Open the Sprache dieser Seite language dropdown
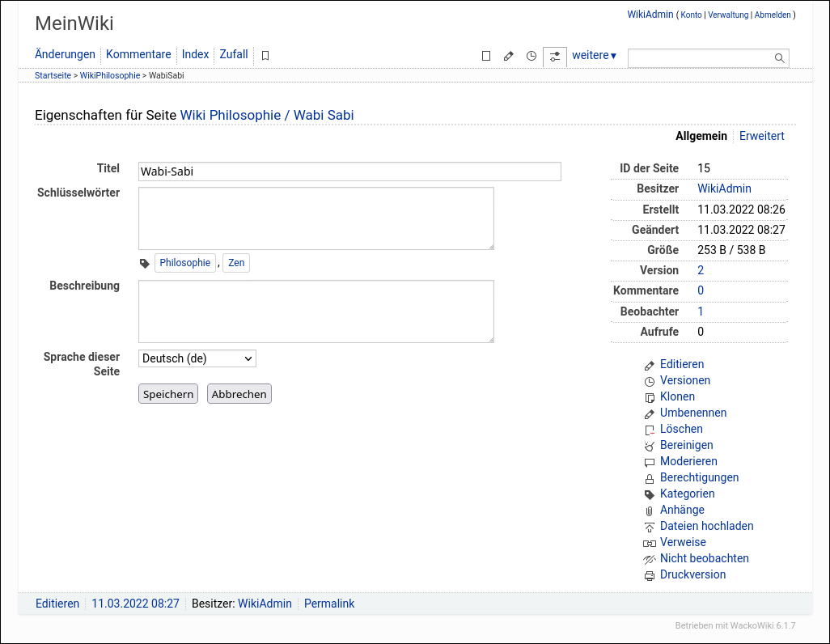The image size is (830, 644). point(197,358)
